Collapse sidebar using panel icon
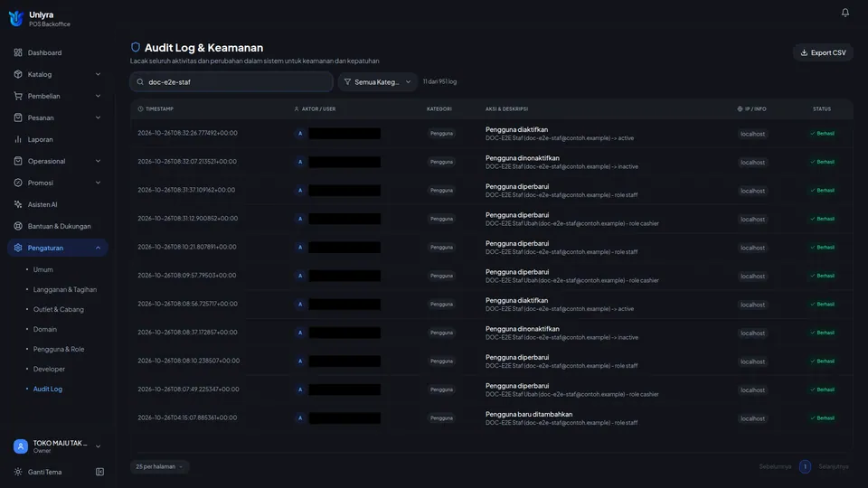This screenshot has height=488, width=868. tap(99, 472)
